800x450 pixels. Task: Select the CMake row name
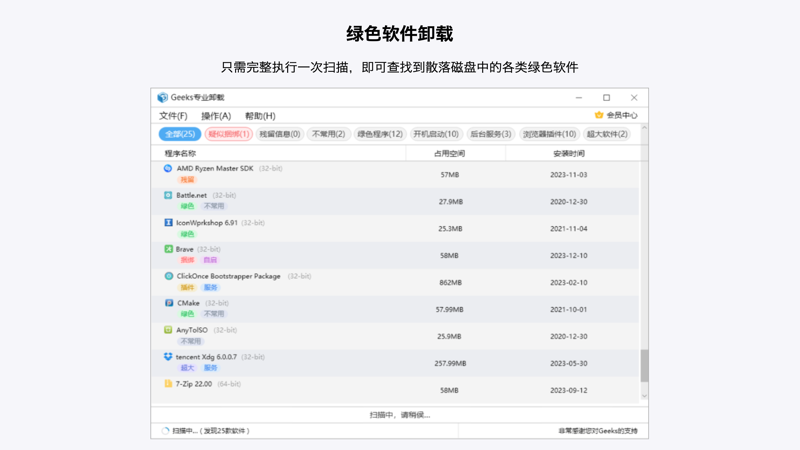click(x=188, y=303)
